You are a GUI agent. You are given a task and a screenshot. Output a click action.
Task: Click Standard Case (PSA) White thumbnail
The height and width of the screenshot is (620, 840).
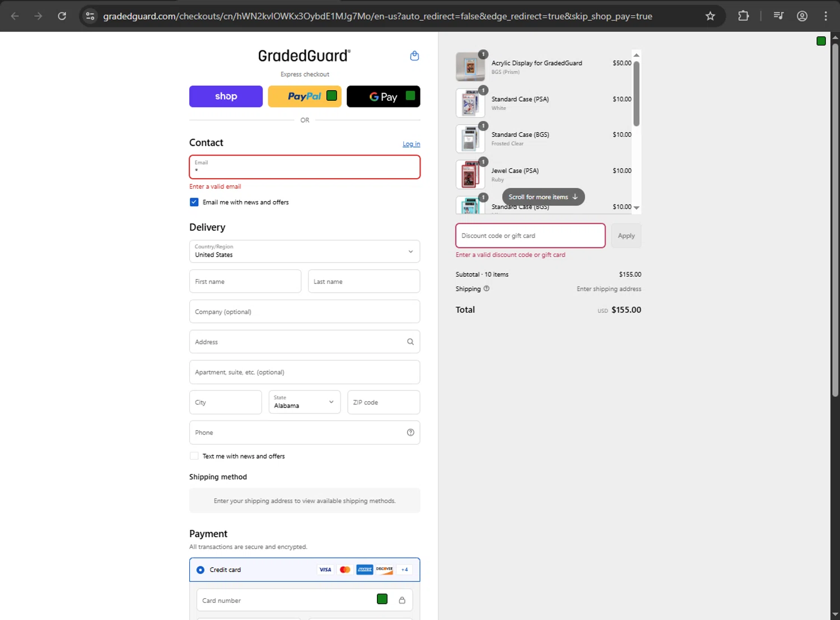[x=470, y=102]
